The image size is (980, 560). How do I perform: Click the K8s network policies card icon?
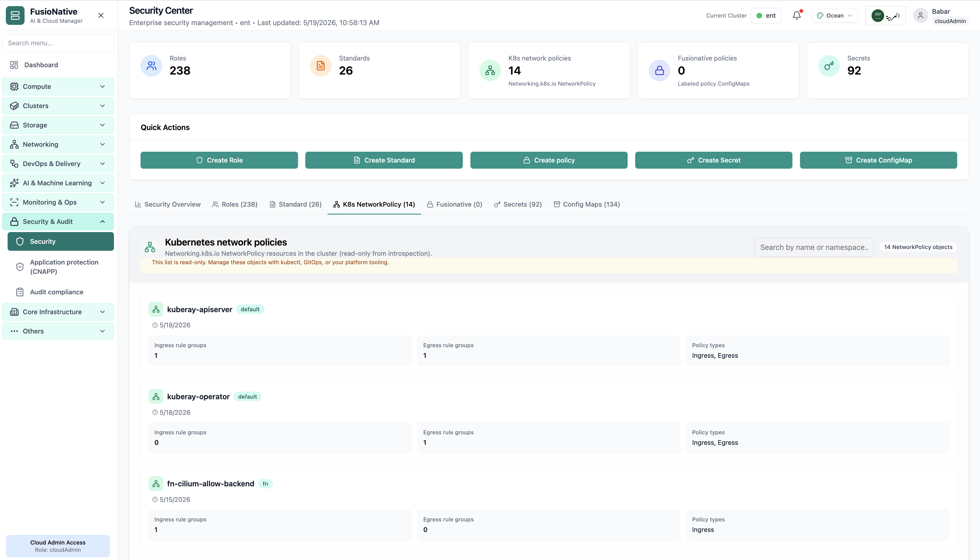[490, 70]
